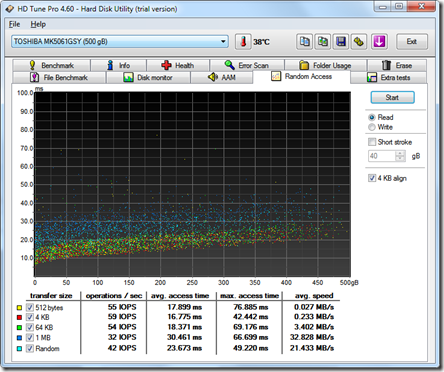Enable the Short stroke checkbox
Viewport: 444px width, 372px height.
click(x=372, y=142)
